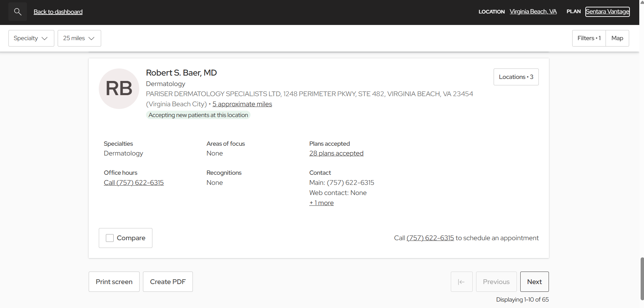Expand the 25 miles distance dropdown
This screenshot has width=644, height=308.
(79, 38)
